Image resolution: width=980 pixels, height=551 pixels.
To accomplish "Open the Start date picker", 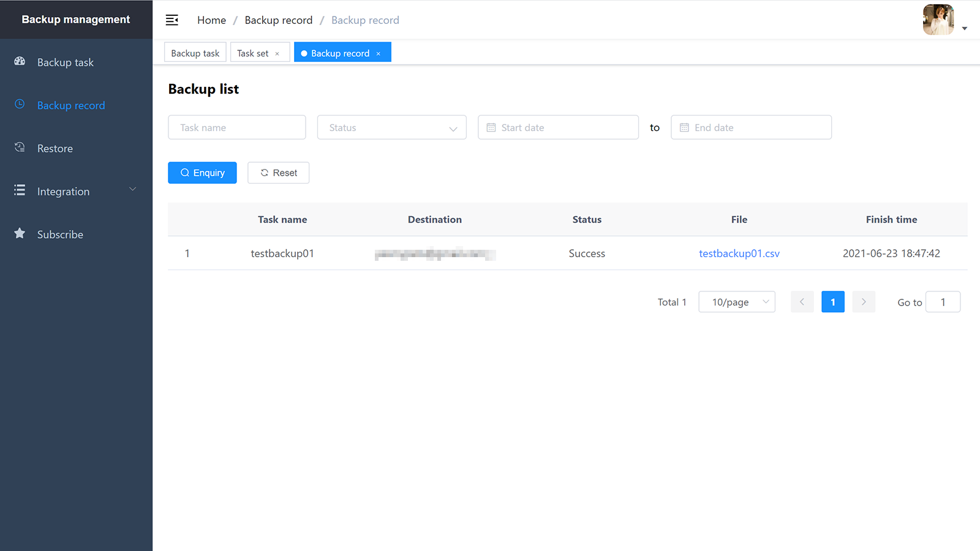I will coord(558,127).
